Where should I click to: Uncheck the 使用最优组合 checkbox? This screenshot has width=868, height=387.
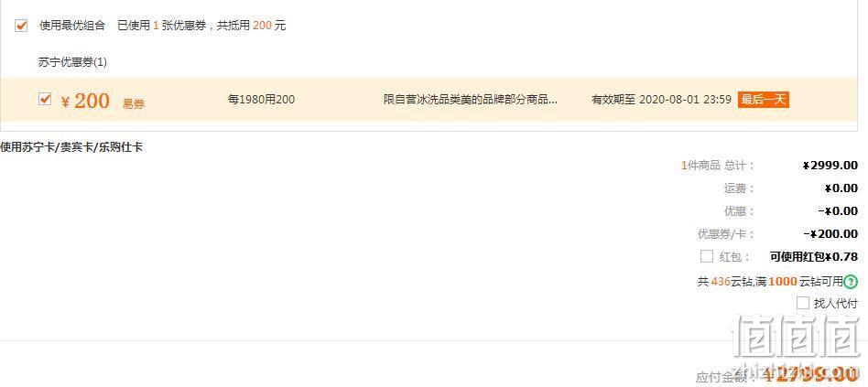pos(21,26)
